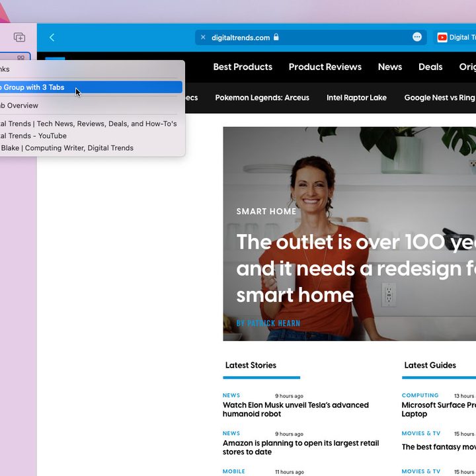The height and width of the screenshot is (476, 476).
Task: Open the Trends - YouTube tab entry
Action: pyautogui.click(x=91, y=136)
